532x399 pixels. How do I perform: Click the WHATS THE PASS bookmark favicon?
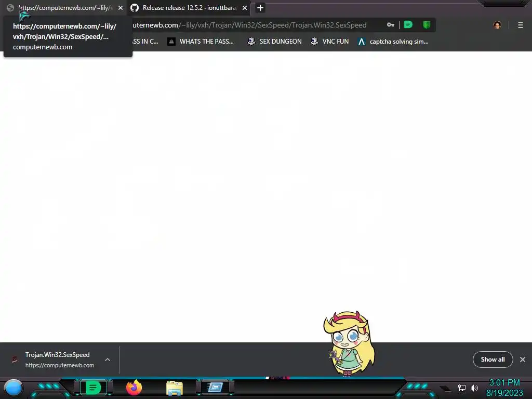171,42
